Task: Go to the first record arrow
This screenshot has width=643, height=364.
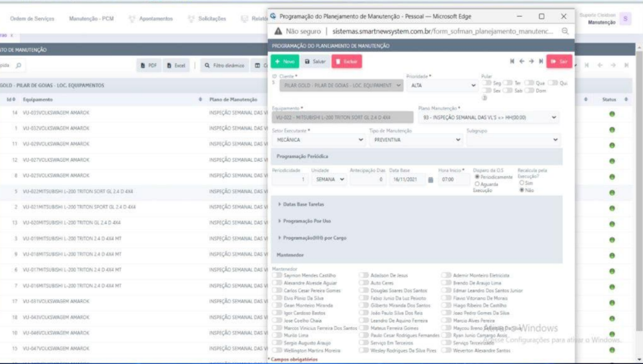Action: 512,62
